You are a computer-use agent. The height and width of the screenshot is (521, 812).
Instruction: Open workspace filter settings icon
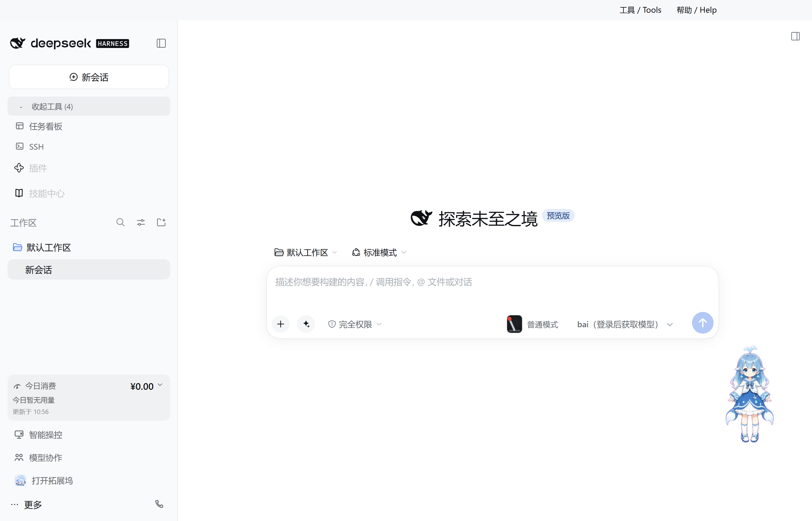(141, 222)
